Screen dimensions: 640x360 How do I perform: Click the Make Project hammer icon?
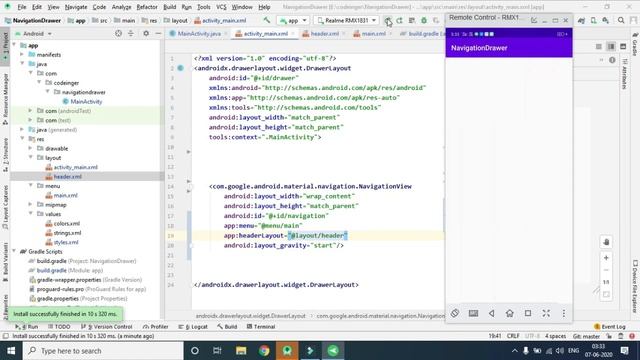267,20
